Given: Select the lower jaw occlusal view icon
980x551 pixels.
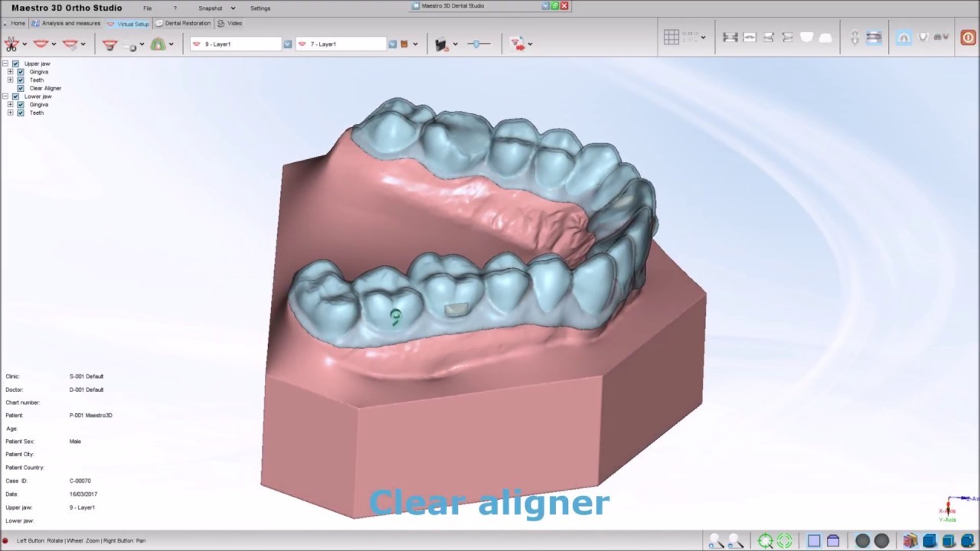Looking at the screenshot, I should 825,37.
